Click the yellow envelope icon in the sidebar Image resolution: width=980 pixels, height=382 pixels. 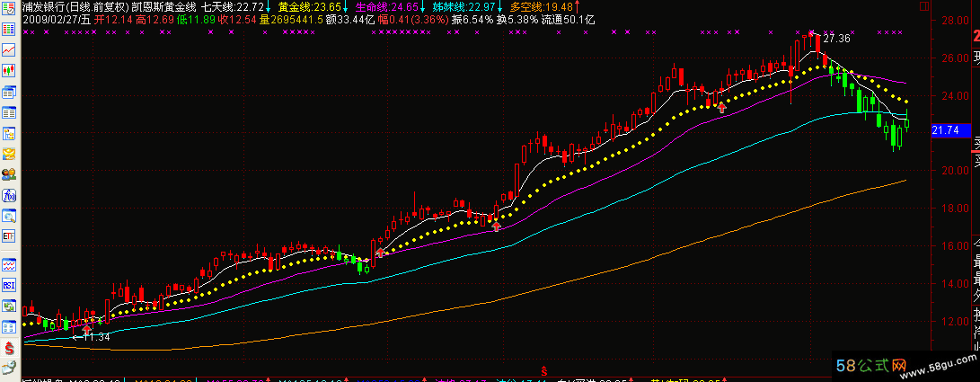[9, 155]
